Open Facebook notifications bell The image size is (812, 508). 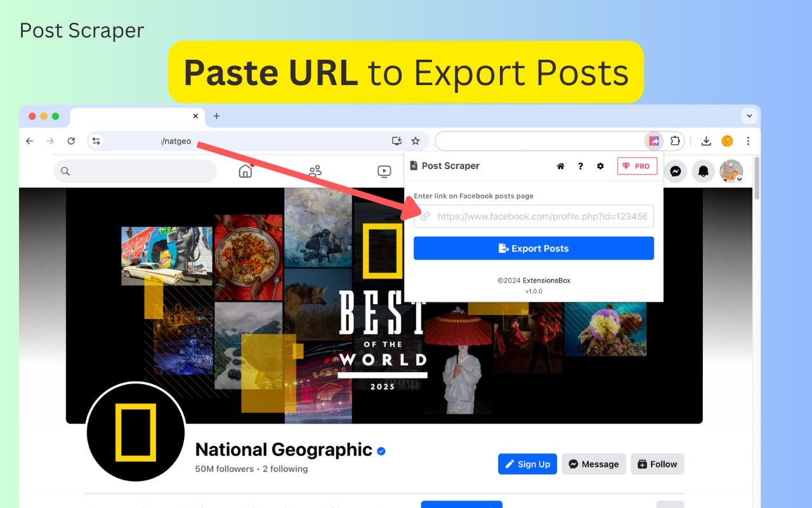(703, 171)
